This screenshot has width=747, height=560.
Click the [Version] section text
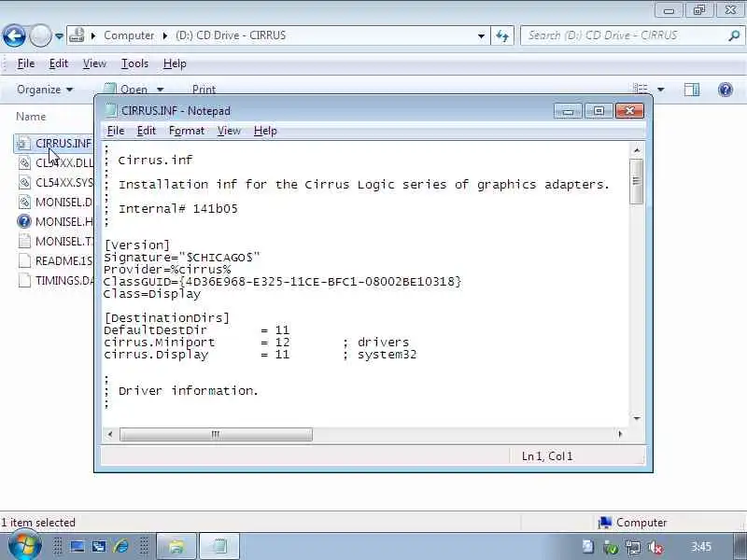pos(136,245)
